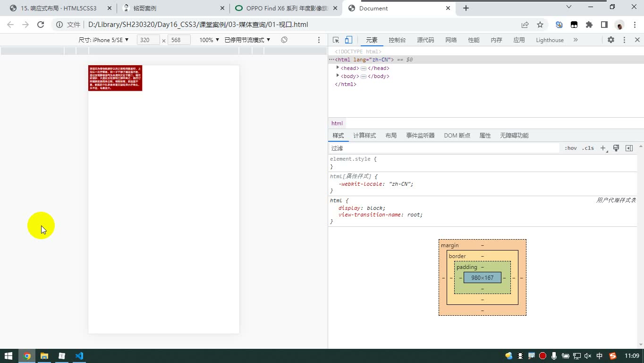Toggle the .cls element classes panel
644x363 pixels.
click(588, 148)
